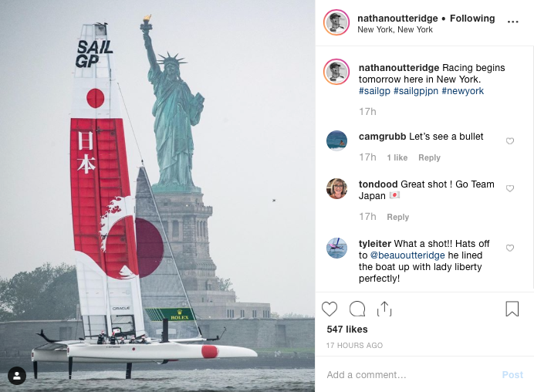Viewport: 534px width, 392px height.
Task: Like tondood's comment heart
Action: (x=510, y=188)
